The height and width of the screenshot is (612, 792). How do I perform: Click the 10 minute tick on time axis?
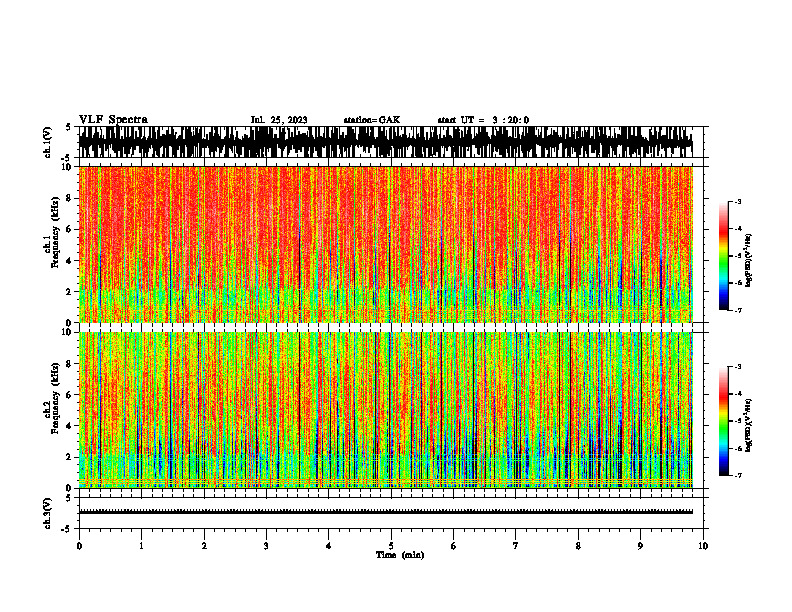[x=703, y=546]
